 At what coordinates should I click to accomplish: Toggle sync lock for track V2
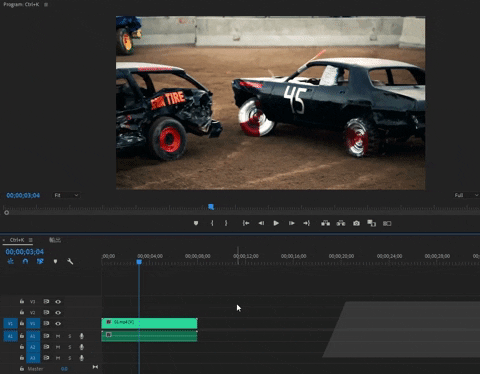[x=46, y=312]
